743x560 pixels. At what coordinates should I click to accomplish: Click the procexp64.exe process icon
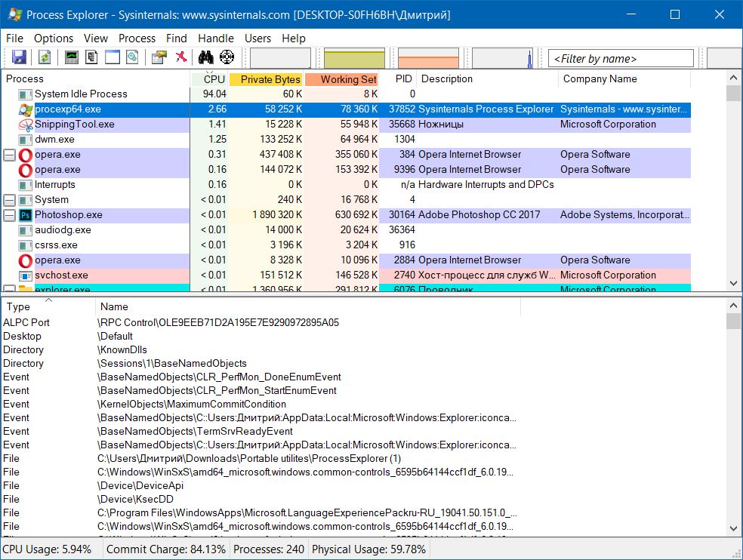(25, 109)
